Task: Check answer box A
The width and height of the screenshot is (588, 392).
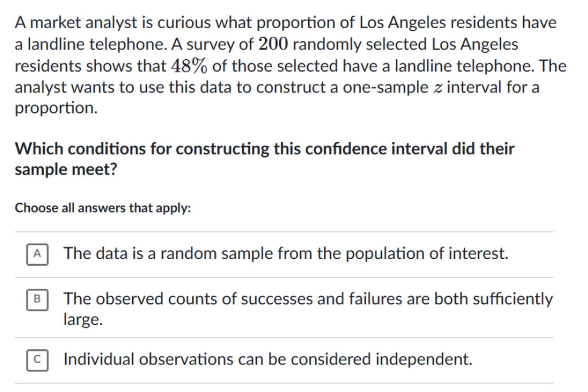Action: 37,254
